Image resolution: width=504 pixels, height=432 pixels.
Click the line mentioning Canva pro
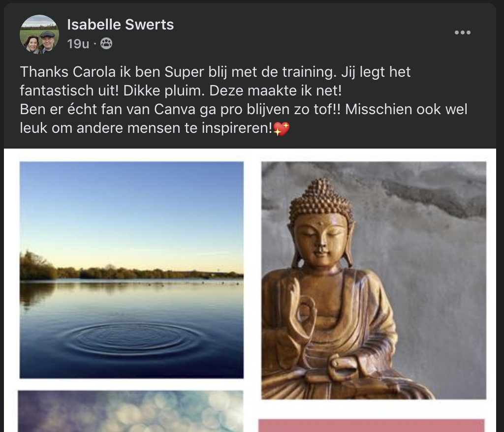[x=243, y=109]
